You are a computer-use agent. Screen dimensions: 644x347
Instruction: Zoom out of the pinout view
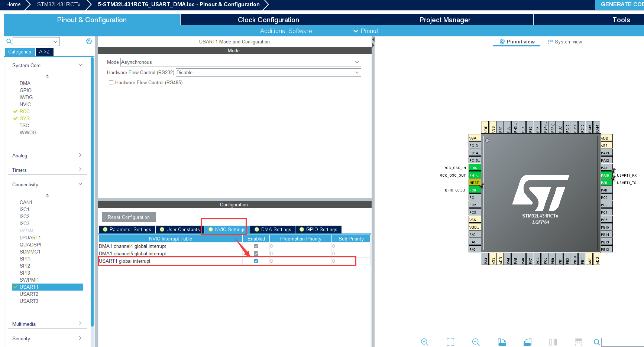[476, 342]
